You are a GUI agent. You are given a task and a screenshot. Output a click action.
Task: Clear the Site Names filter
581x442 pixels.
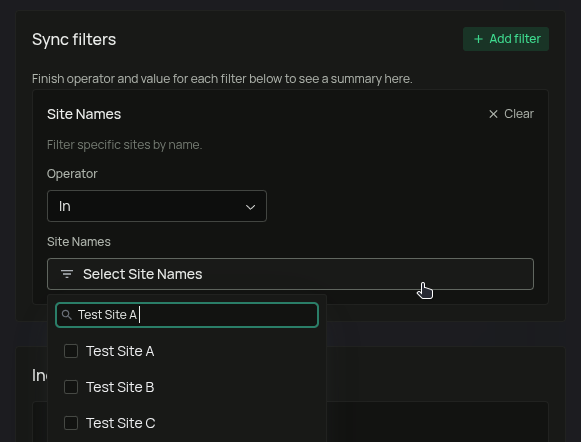click(511, 114)
